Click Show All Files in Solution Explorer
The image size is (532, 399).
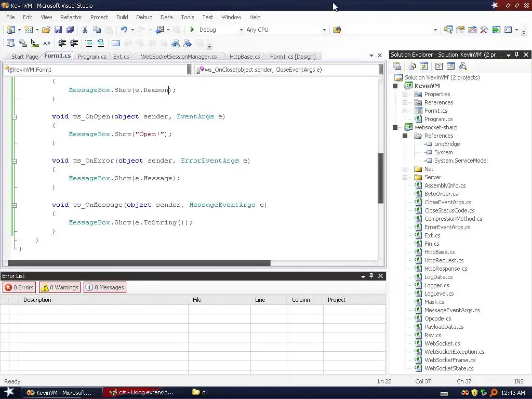coord(412,66)
